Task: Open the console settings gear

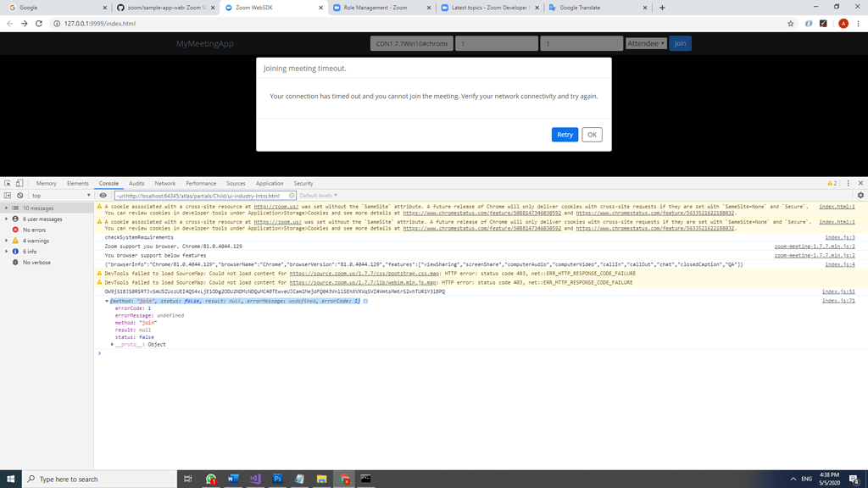Action: [x=861, y=195]
